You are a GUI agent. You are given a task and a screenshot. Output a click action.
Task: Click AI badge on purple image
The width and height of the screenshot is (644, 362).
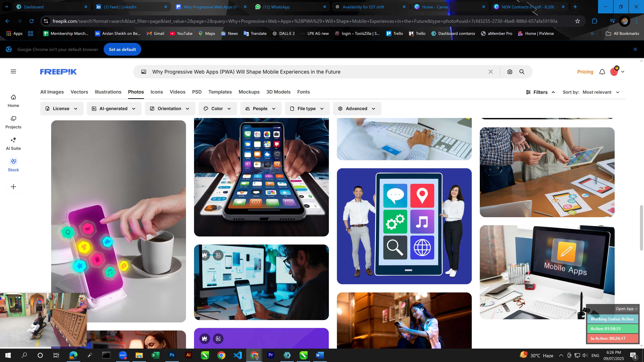point(218,339)
